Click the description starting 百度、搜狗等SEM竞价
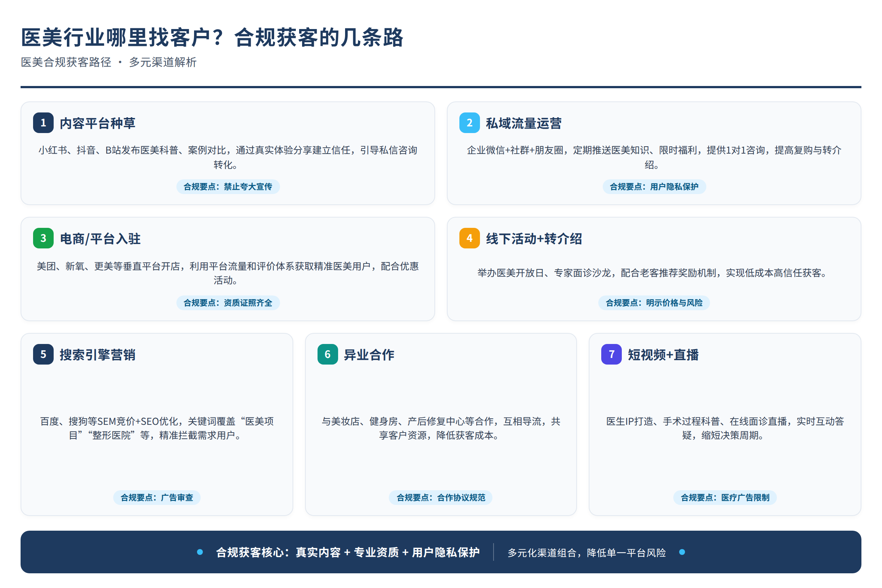The image size is (882, 588). point(157,428)
